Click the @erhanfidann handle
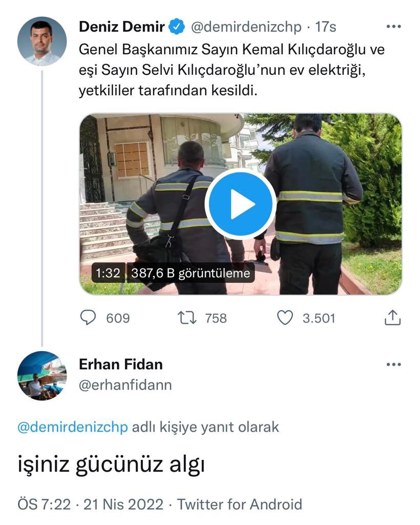 pyautogui.click(x=125, y=385)
